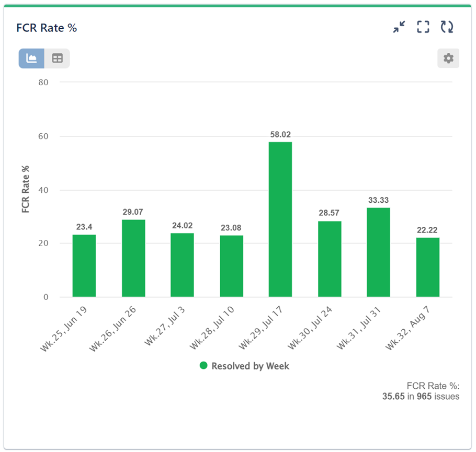Viewport: 476px width, 452px height.
Task: Switch to table view mode
Action: [57, 59]
